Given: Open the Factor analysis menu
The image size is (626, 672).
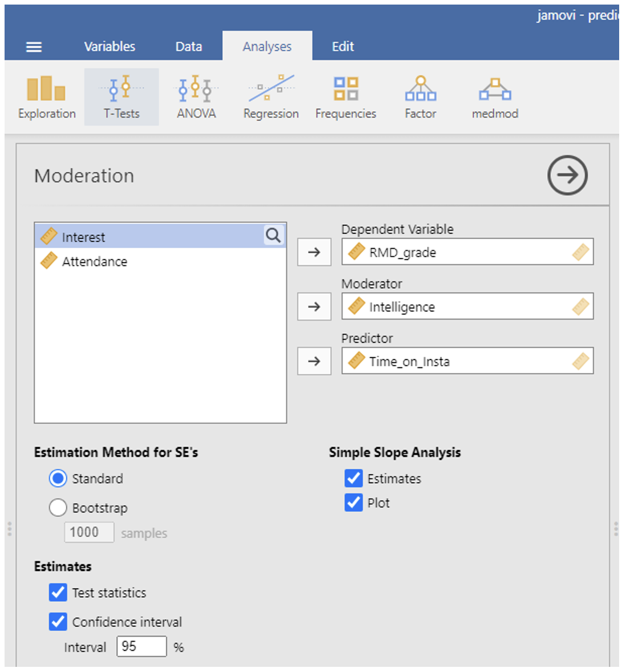Looking at the screenshot, I should click(420, 98).
